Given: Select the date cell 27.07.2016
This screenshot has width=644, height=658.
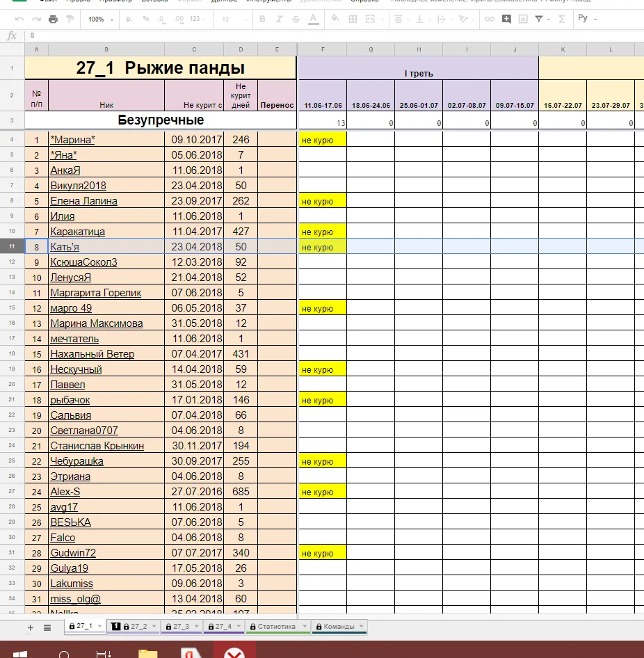Looking at the screenshot, I should pyautogui.click(x=194, y=491).
